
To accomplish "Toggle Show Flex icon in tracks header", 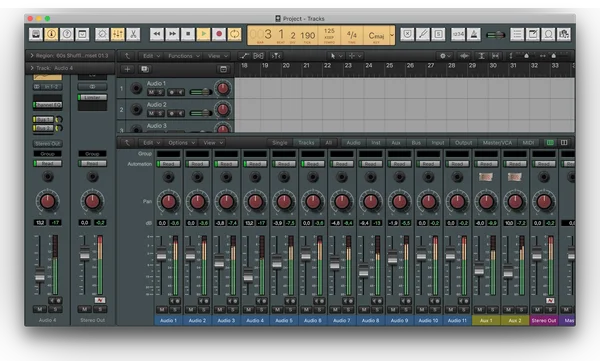I will (259, 56).
